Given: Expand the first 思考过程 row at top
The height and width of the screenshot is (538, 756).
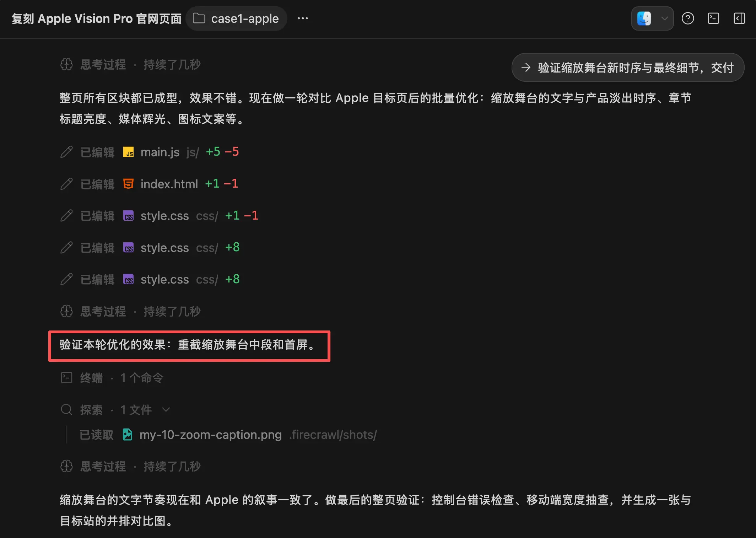Looking at the screenshot, I should click(x=130, y=65).
